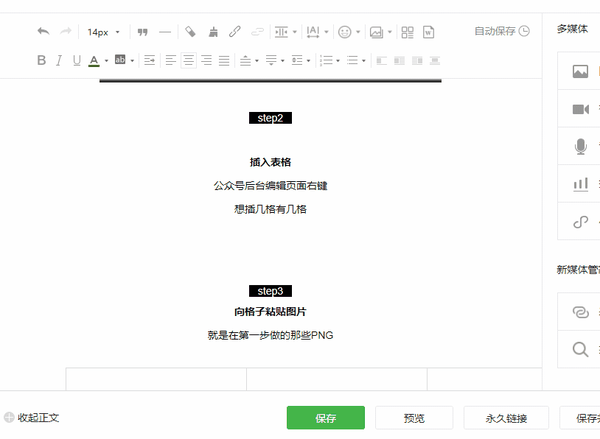Click the image center-block icon
The height and width of the screenshot is (439, 600).
(435, 60)
